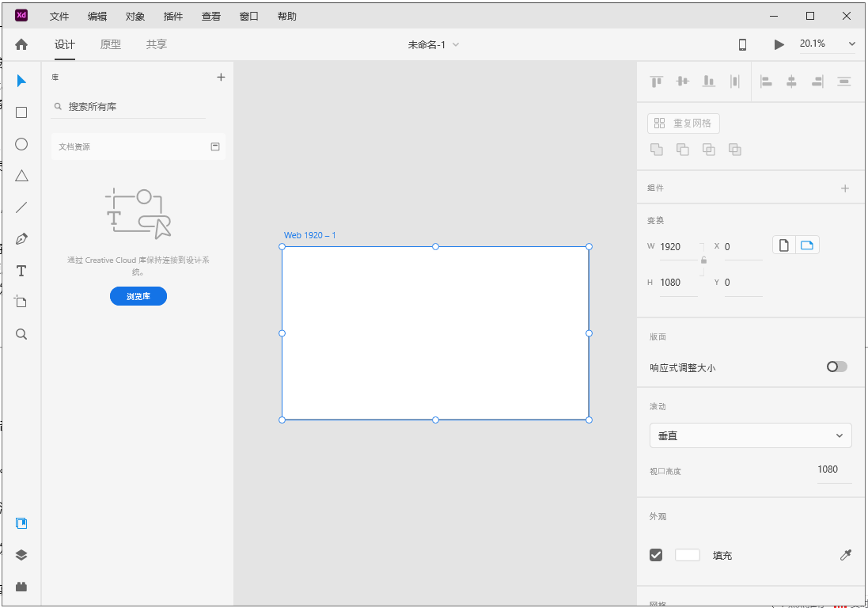Screen dimensions: 868x608
Task: Open the Libraries panel icon
Action: point(21,523)
